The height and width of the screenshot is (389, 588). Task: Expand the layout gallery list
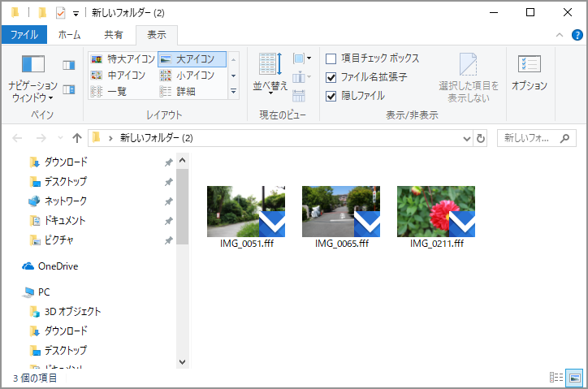[x=233, y=92]
